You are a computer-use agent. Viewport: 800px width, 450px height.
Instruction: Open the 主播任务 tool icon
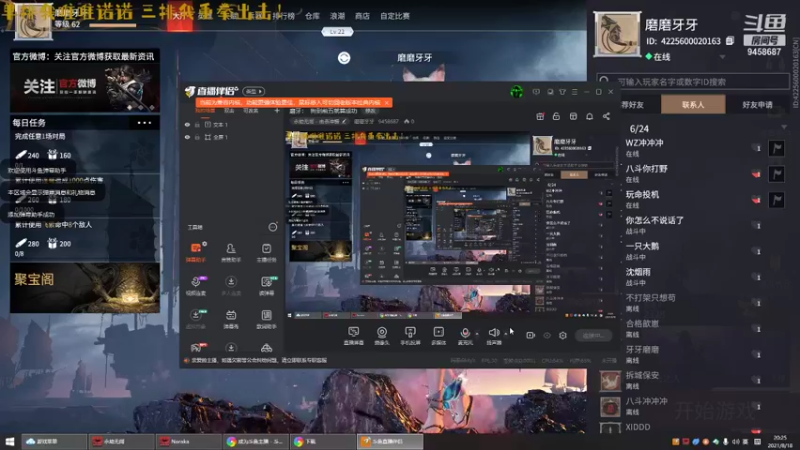pos(266,252)
